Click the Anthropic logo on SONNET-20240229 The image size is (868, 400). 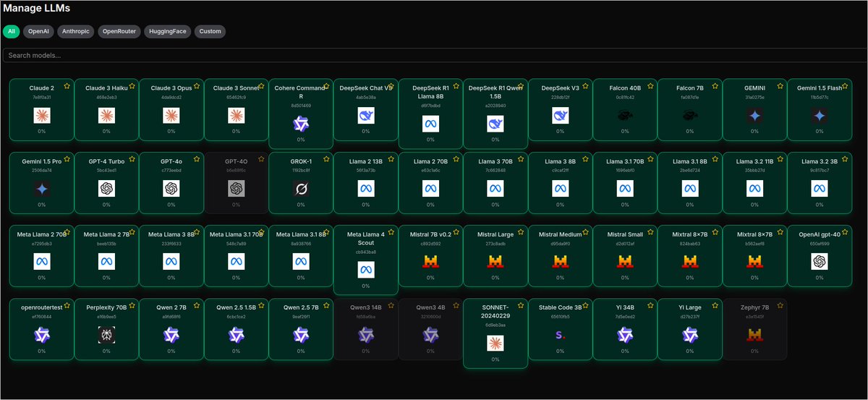click(495, 344)
